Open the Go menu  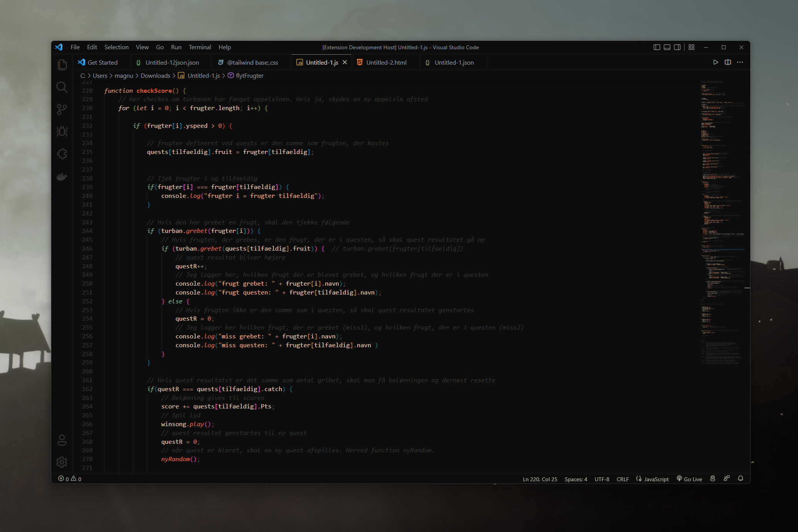pos(160,47)
